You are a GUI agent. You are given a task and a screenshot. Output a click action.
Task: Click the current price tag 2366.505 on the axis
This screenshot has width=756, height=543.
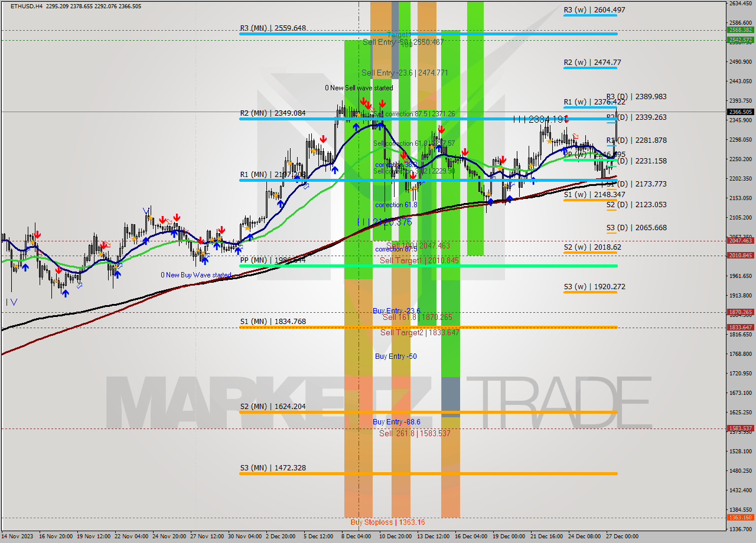741,112
